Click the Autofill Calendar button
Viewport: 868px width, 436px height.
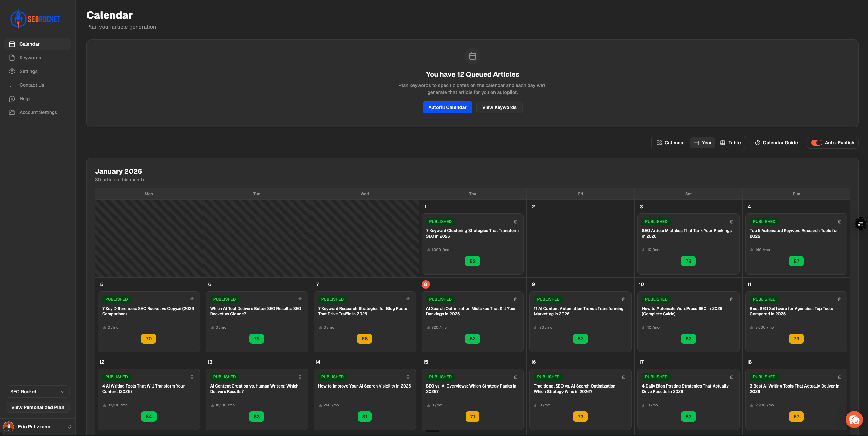tap(447, 107)
